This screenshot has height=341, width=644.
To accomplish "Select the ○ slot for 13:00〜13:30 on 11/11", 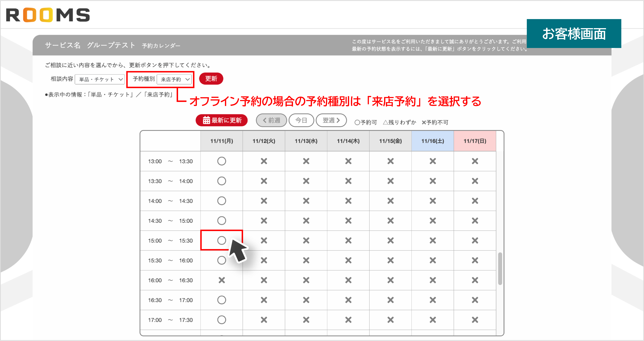I will 222,161.
